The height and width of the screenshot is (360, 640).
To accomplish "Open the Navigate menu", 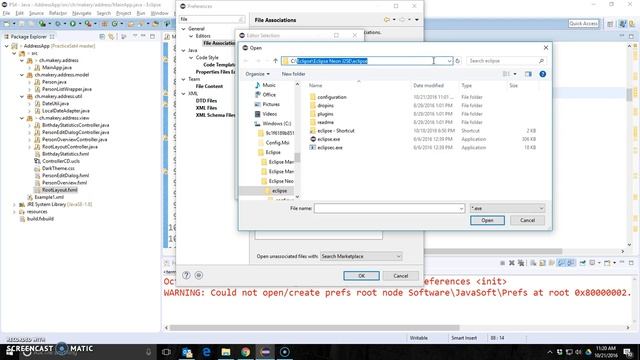I will click(82, 13).
